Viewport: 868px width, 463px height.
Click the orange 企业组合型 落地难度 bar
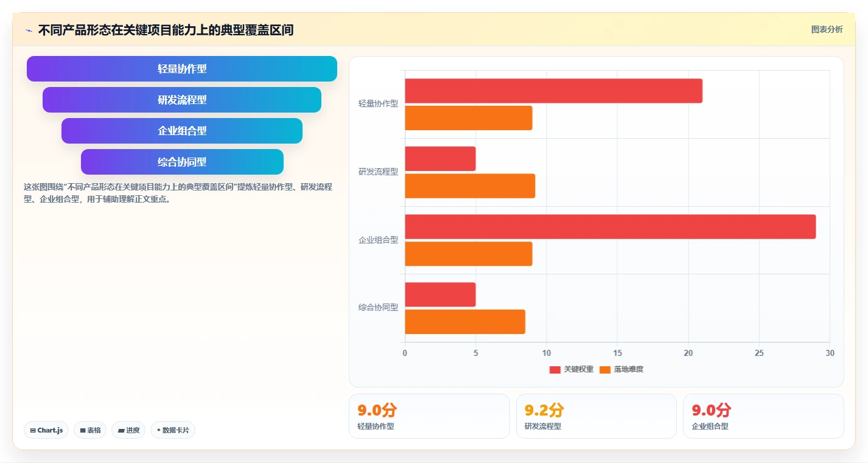tap(469, 254)
